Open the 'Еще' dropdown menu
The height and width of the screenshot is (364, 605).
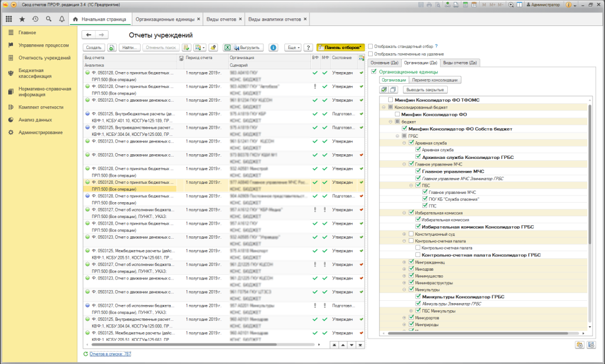[x=292, y=47]
